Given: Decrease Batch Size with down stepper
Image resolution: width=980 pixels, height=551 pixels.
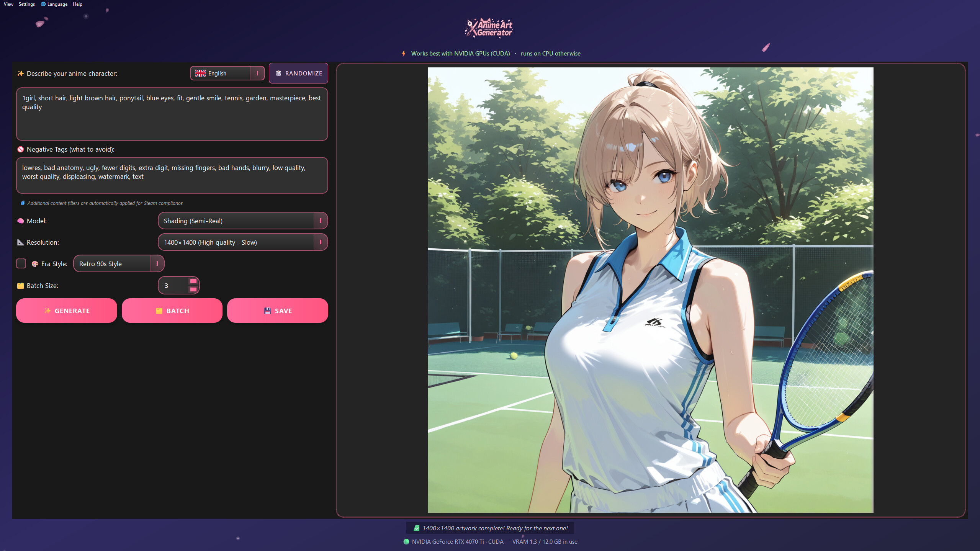Looking at the screenshot, I should 193,290.
